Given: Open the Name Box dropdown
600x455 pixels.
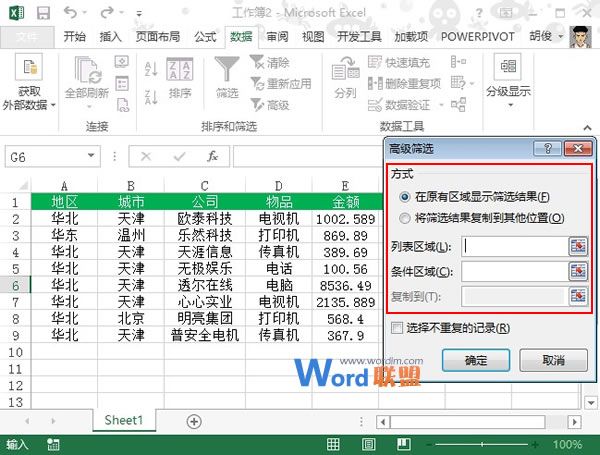Looking at the screenshot, I should click(91, 155).
